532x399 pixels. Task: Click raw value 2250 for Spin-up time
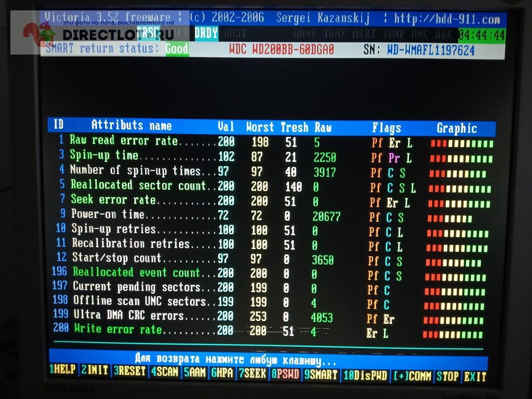(325, 157)
